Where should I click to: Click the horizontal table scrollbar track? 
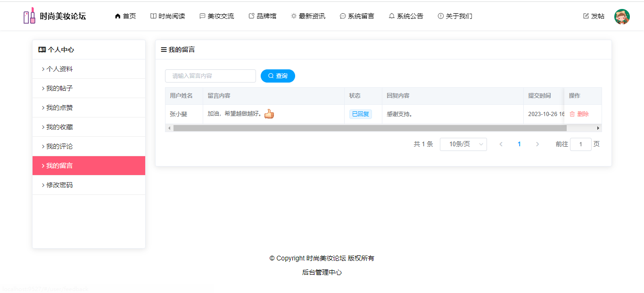point(581,128)
